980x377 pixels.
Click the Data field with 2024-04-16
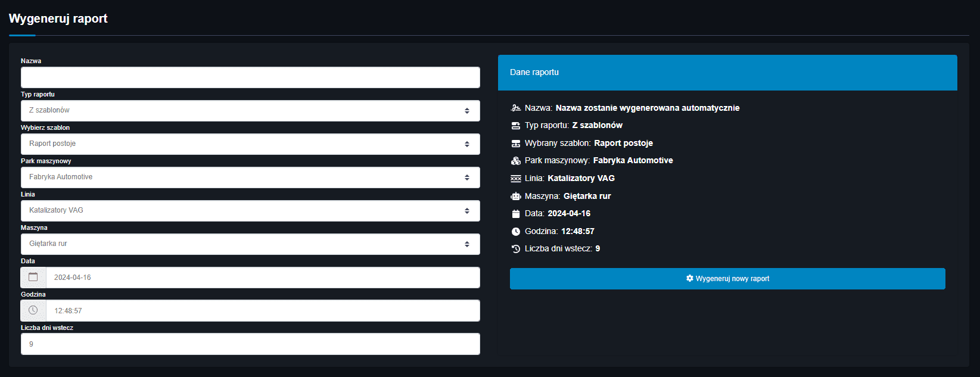[x=262, y=278]
